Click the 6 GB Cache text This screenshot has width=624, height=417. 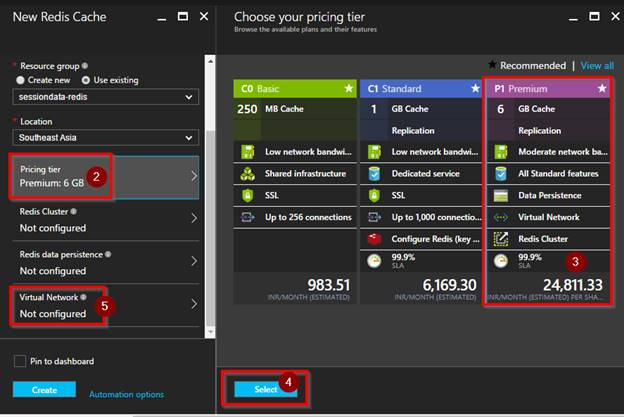click(526, 109)
